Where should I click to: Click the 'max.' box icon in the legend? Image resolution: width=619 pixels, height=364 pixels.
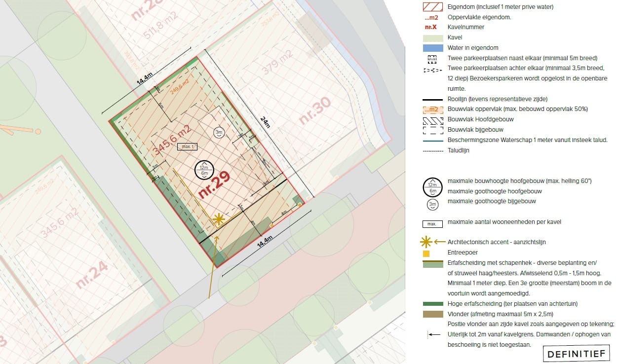click(x=432, y=223)
